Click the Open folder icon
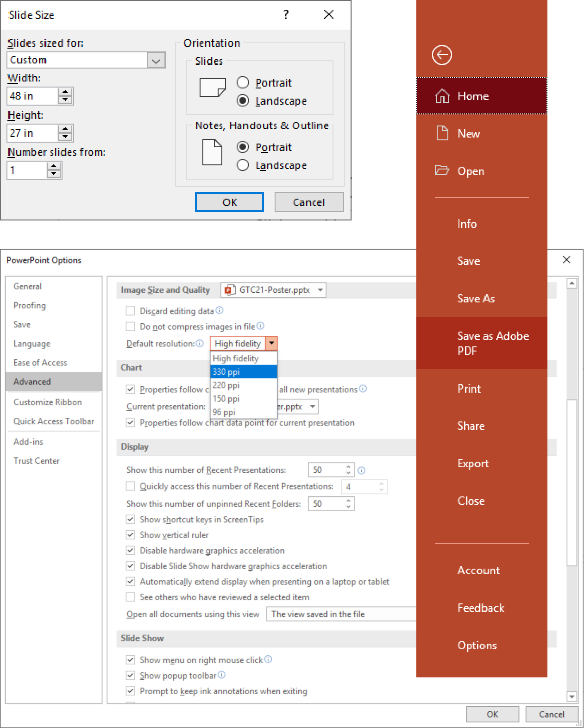Screen dimensions: 584x728 pyautogui.click(x=442, y=170)
